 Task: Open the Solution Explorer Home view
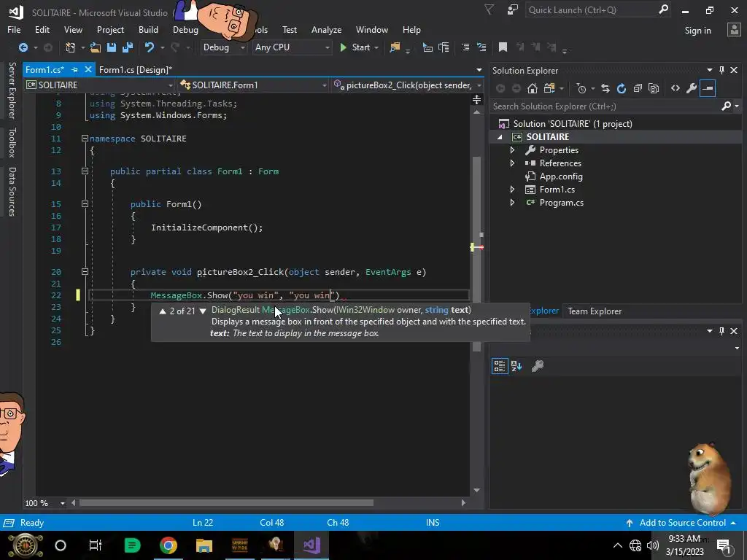point(532,88)
